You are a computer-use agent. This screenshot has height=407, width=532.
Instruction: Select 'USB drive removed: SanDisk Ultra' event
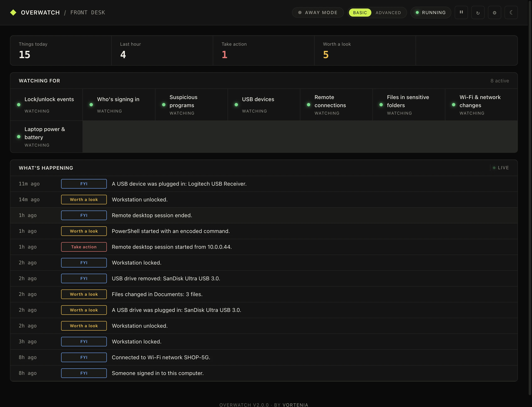click(x=264, y=278)
